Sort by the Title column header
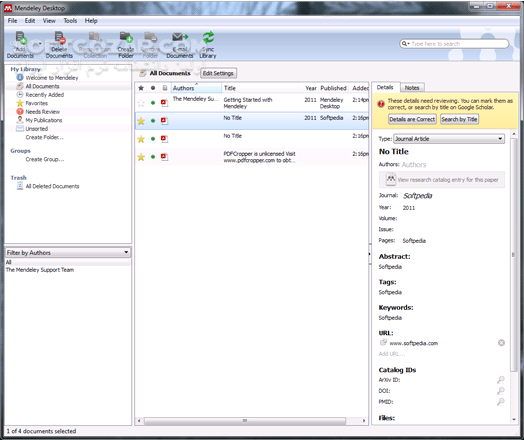The width and height of the screenshot is (524, 440). pyautogui.click(x=260, y=88)
